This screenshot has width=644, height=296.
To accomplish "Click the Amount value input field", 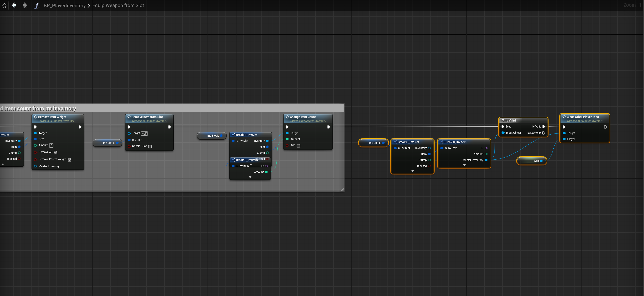I will pos(51,145).
